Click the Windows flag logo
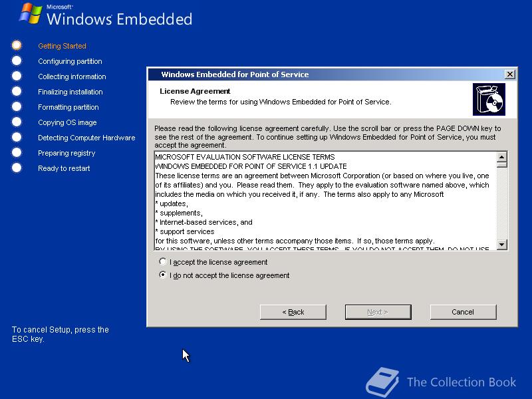 [x=31, y=13]
